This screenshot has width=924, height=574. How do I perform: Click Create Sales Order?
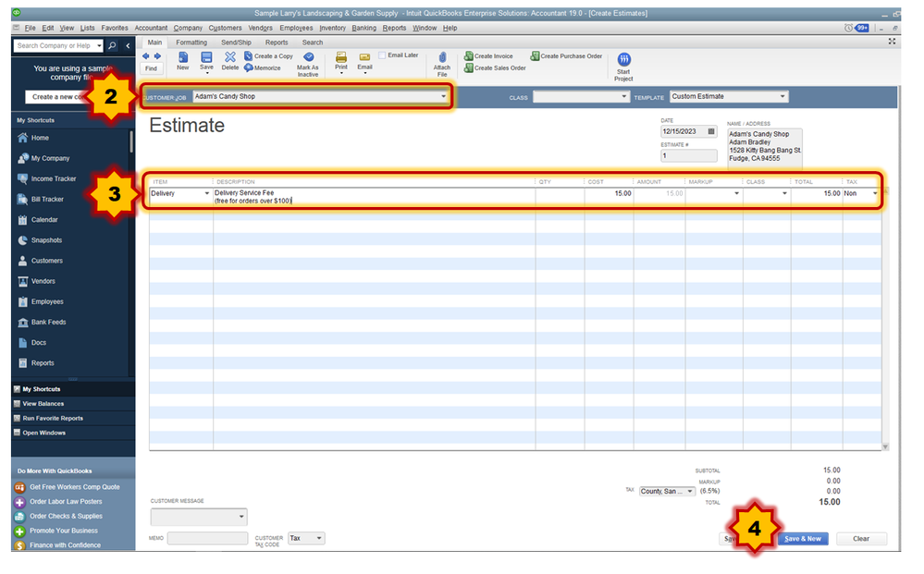coord(495,67)
